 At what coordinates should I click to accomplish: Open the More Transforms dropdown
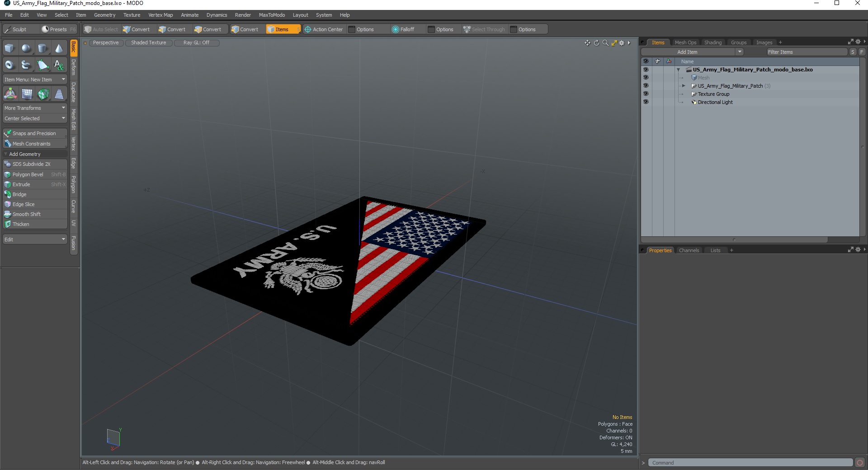(x=35, y=108)
